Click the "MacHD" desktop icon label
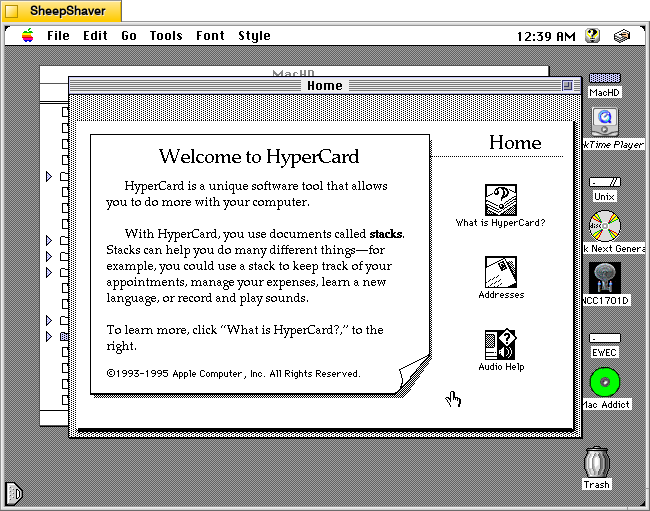 [x=604, y=92]
